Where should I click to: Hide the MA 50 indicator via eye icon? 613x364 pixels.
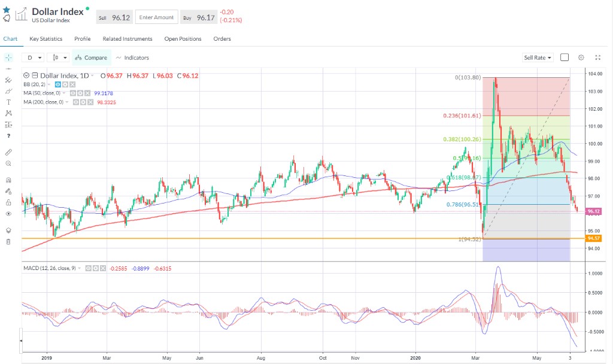tap(73, 93)
